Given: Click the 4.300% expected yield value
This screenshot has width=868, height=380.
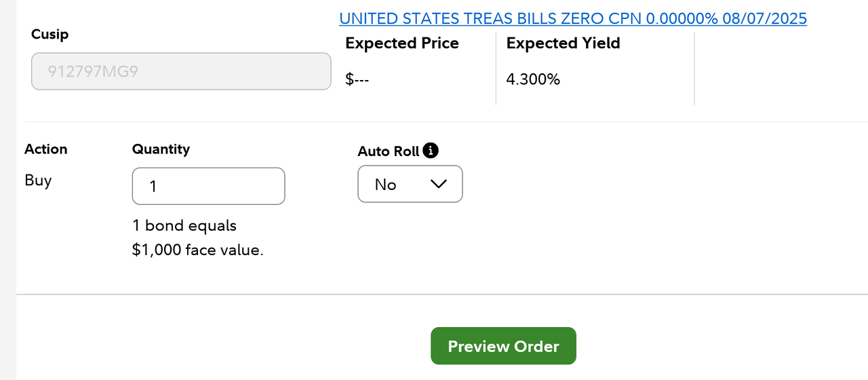Looking at the screenshot, I should click(x=533, y=79).
